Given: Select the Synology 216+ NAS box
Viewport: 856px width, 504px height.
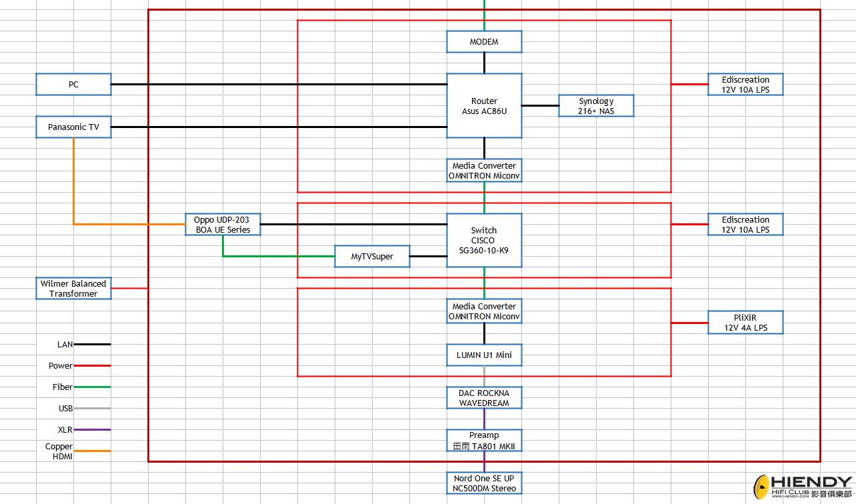Looking at the screenshot, I should (596, 106).
